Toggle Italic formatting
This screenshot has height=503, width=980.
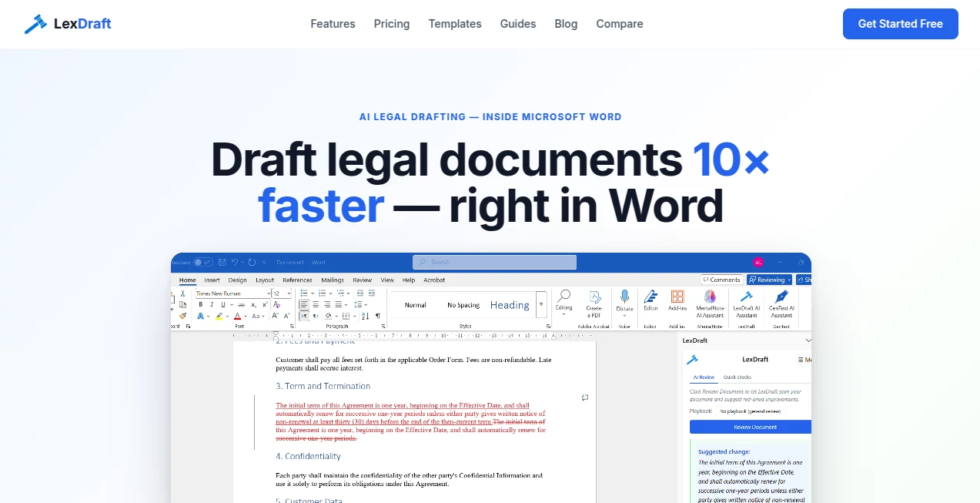pos(212,304)
